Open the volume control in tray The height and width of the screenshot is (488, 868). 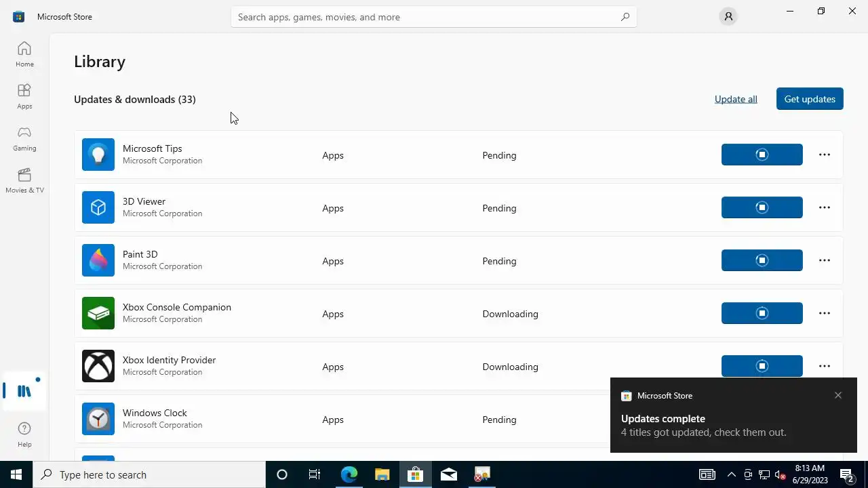click(780, 474)
